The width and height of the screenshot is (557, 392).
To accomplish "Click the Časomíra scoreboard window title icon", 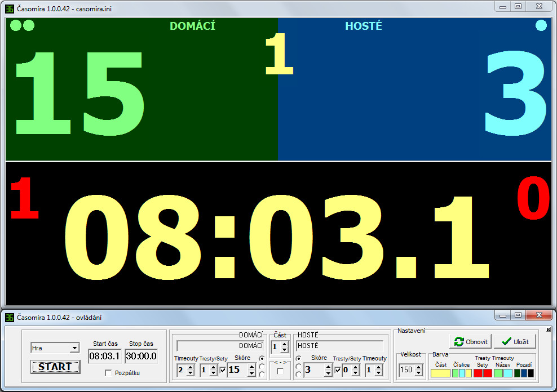I will tap(10, 8).
